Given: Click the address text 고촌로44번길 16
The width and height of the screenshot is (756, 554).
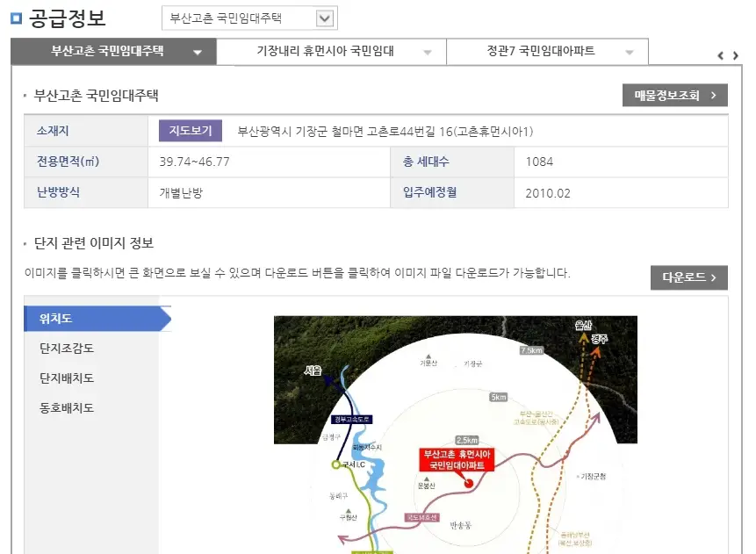Looking at the screenshot, I should 409,132.
